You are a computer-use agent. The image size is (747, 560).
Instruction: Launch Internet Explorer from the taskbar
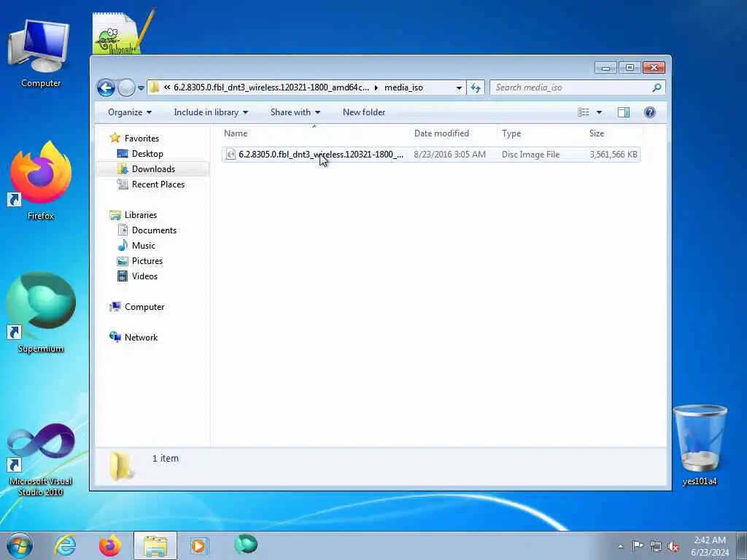point(65,545)
